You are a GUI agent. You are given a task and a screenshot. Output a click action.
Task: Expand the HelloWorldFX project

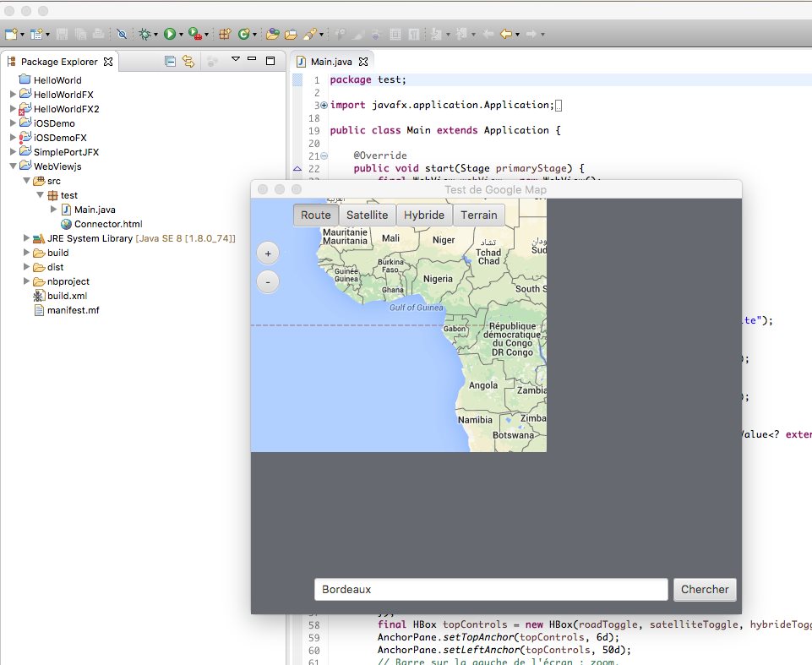coord(14,95)
